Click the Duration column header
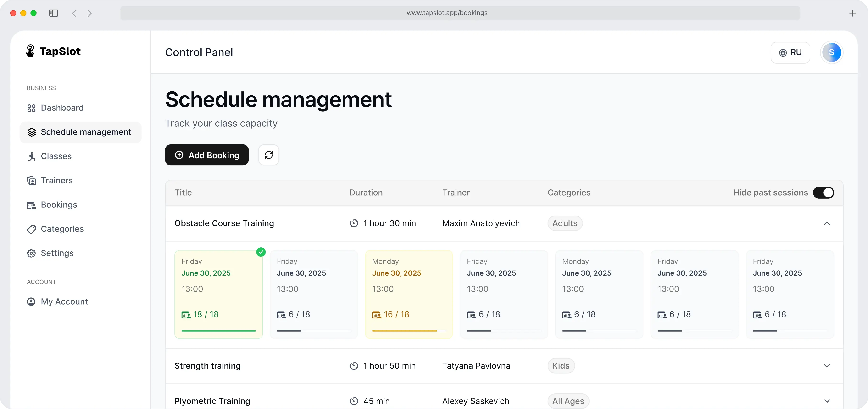Image resolution: width=868 pixels, height=409 pixels. click(x=366, y=193)
